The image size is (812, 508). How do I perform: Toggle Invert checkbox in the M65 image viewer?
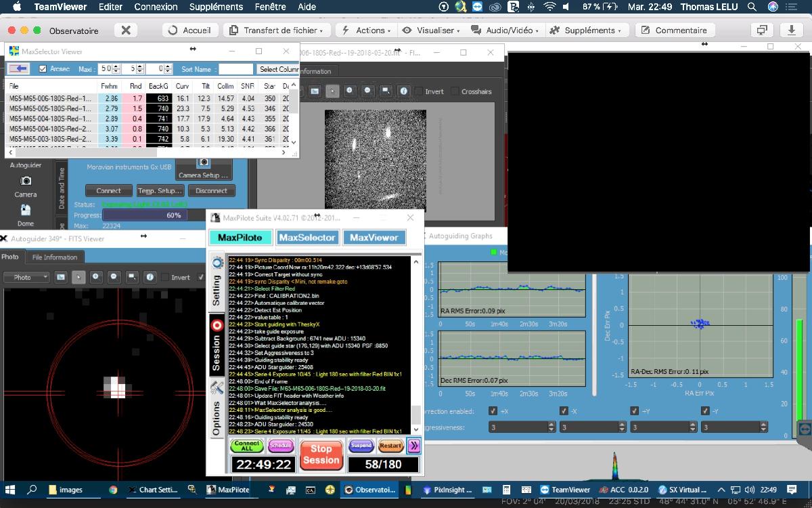[x=419, y=91]
